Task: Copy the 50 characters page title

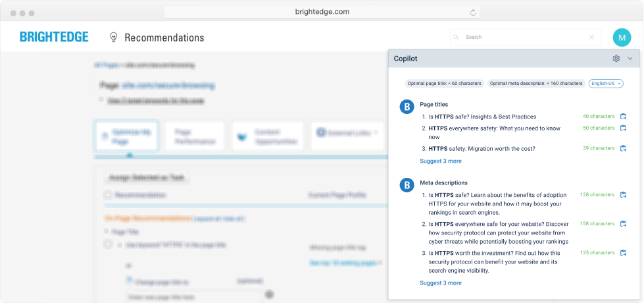Action: click(x=623, y=128)
